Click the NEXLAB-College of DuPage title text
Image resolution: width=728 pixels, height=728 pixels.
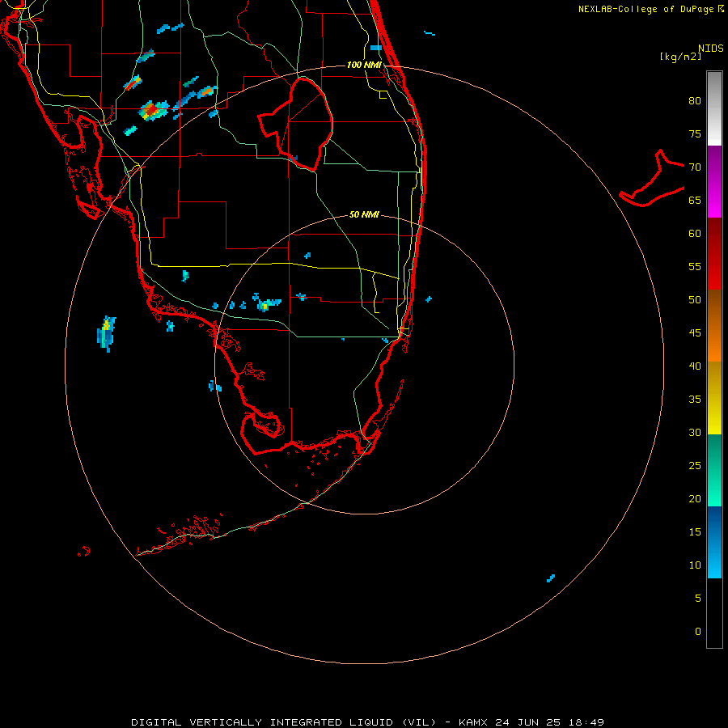point(650,9)
